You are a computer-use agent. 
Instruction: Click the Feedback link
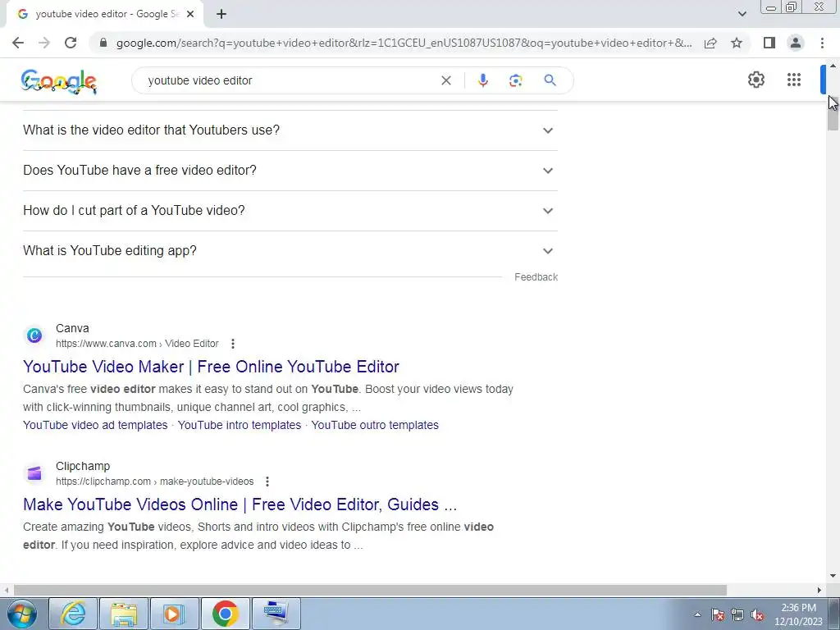point(536,277)
